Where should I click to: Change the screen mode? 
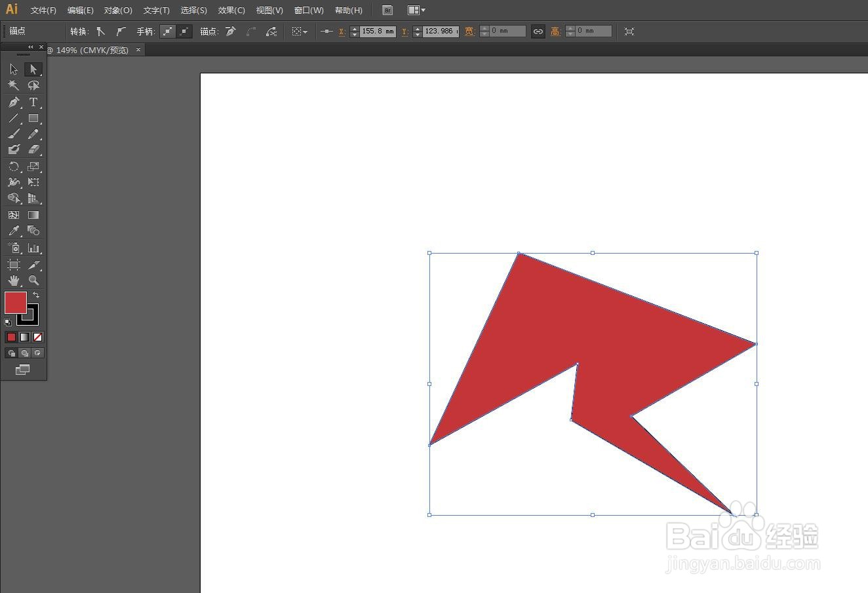23,370
